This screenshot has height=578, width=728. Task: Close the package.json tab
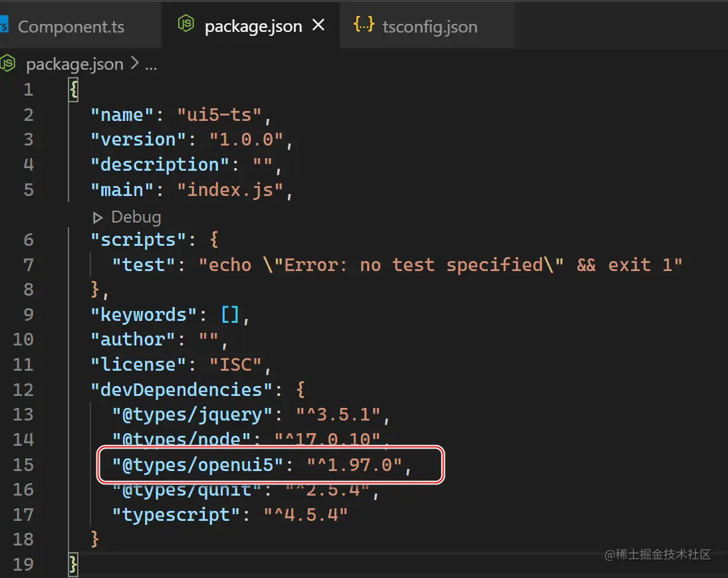point(318,25)
